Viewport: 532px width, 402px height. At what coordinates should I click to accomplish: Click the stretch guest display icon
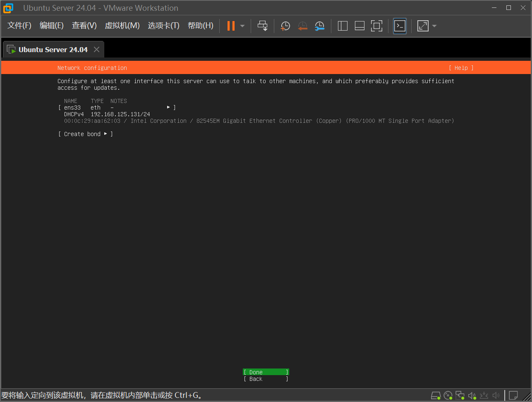[423, 26]
